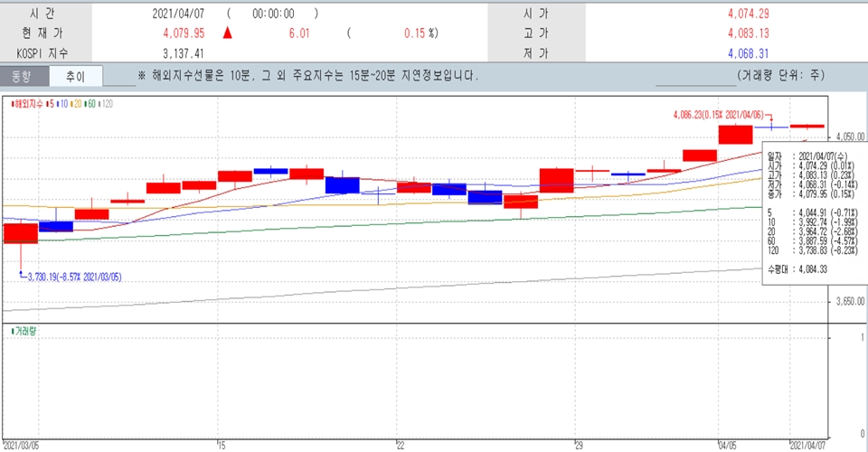Click the 해외지수 legend label
This screenshot has height=452, width=868.
[27, 103]
